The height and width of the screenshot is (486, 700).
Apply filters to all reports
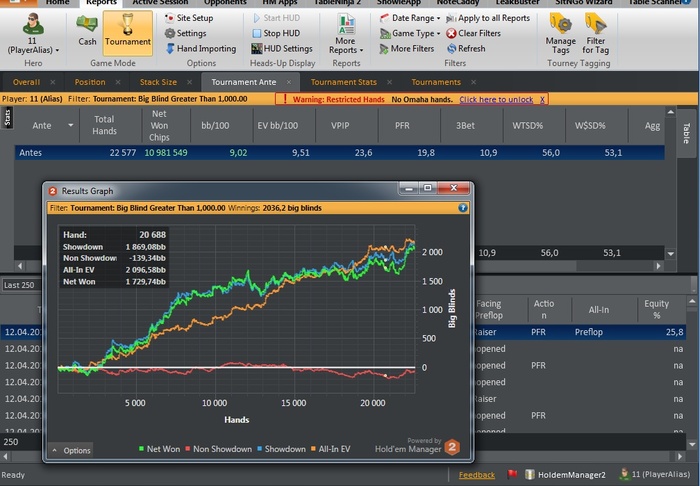488,18
